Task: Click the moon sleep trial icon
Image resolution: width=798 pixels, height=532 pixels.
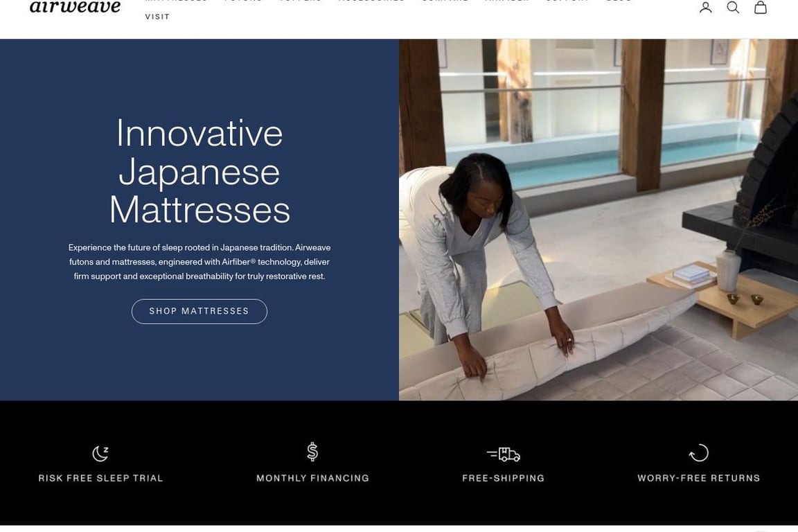Action: (x=100, y=452)
